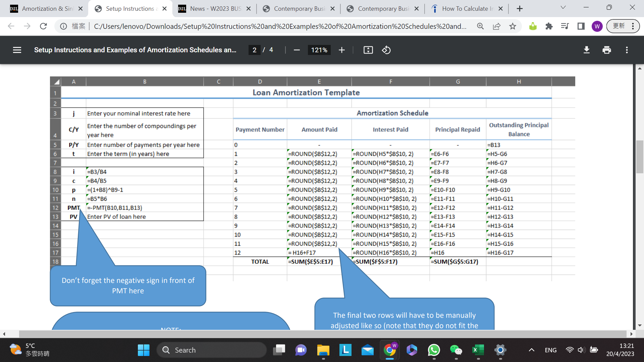Viewport: 644px width, 362px height.
Task: Rotate the PDF counterclockwise
Action: (x=386, y=50)
